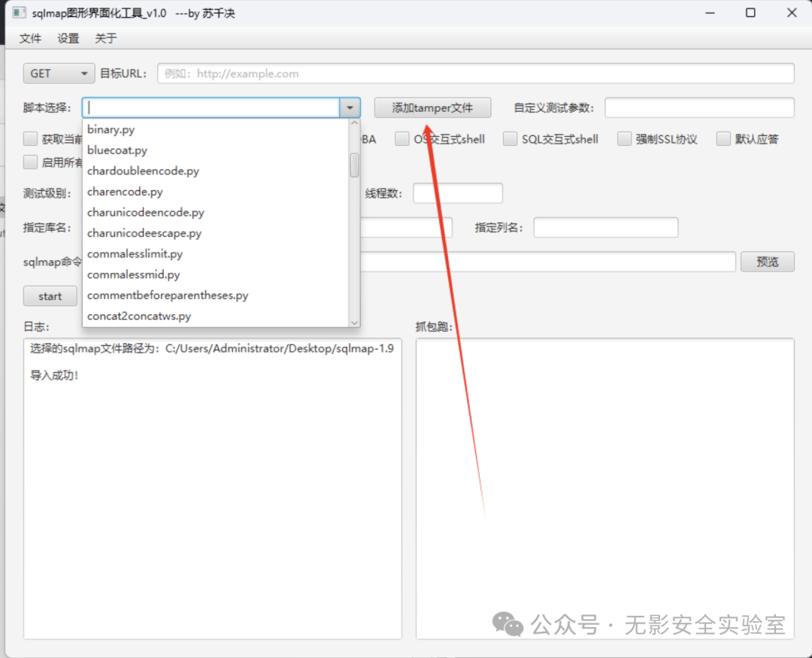Click inside the 抓包跑 text area
812x658 pixels.
(x=604, y=489)
